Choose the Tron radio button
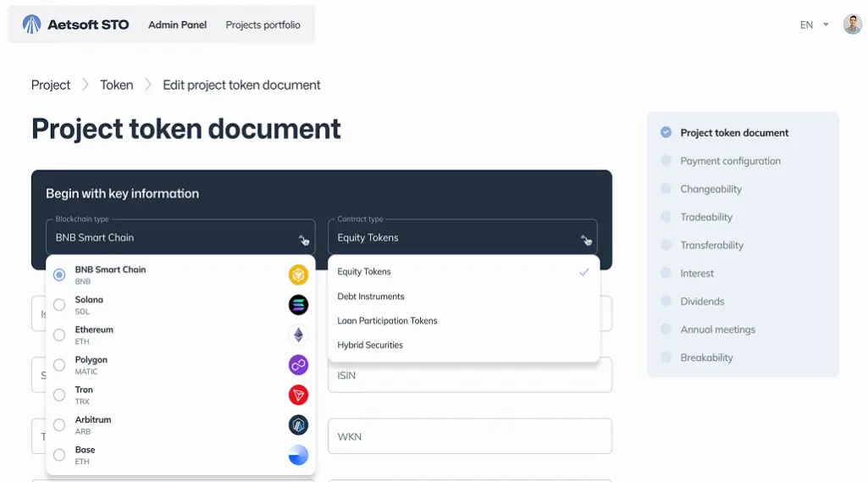 (x=59, y=395)
